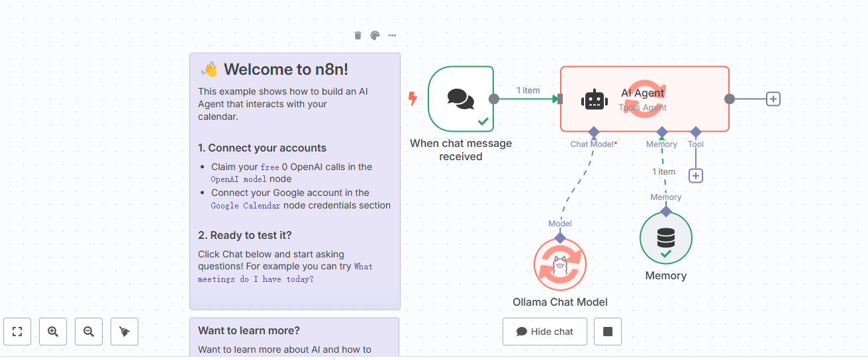Viewport: 868px width, 360px height.
Task: Click the Chat Model connector diamond
Action: (x=594, y=132)
